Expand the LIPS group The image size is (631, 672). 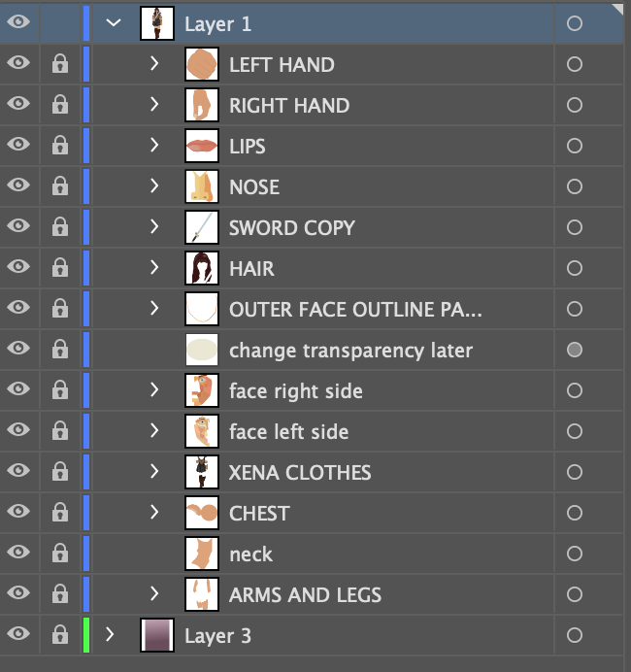154,145
